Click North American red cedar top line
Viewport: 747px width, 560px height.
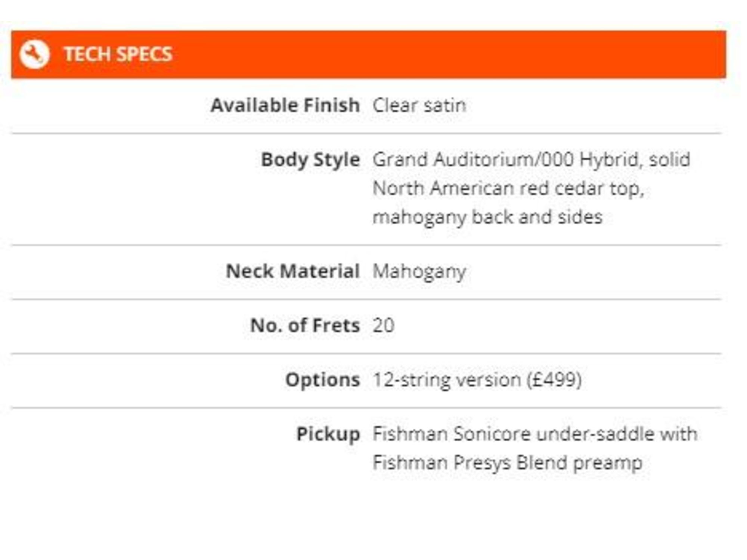[509, 189]
